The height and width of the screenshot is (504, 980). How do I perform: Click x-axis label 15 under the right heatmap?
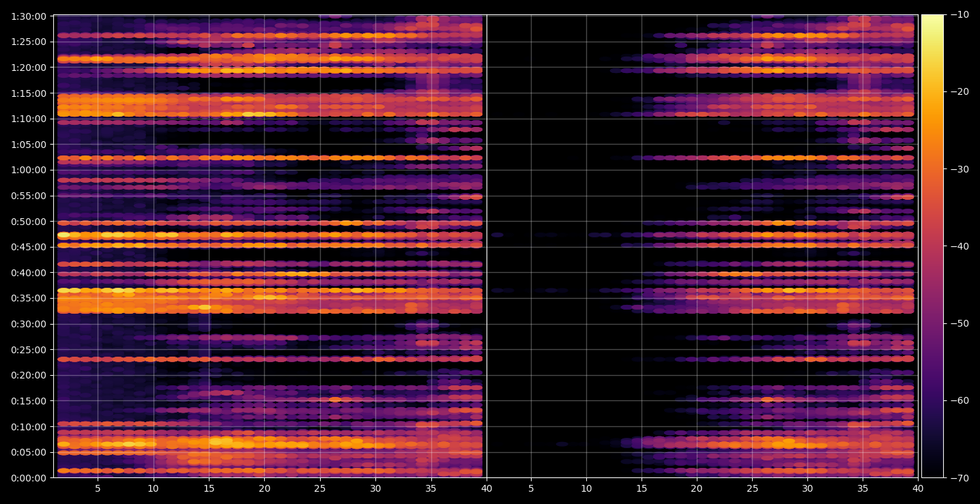[642, 489]
